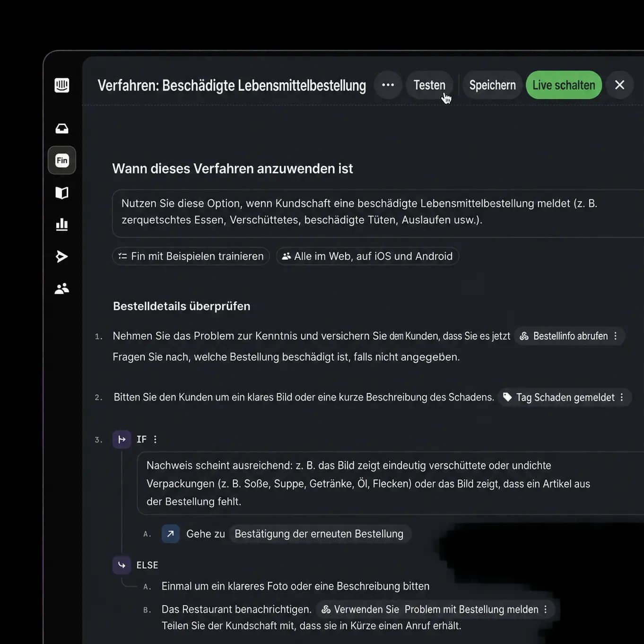Screen dimensions: 644x644
Task: Open audience selector Alle im Web, iOS und Android
Action: coord(367,256)
